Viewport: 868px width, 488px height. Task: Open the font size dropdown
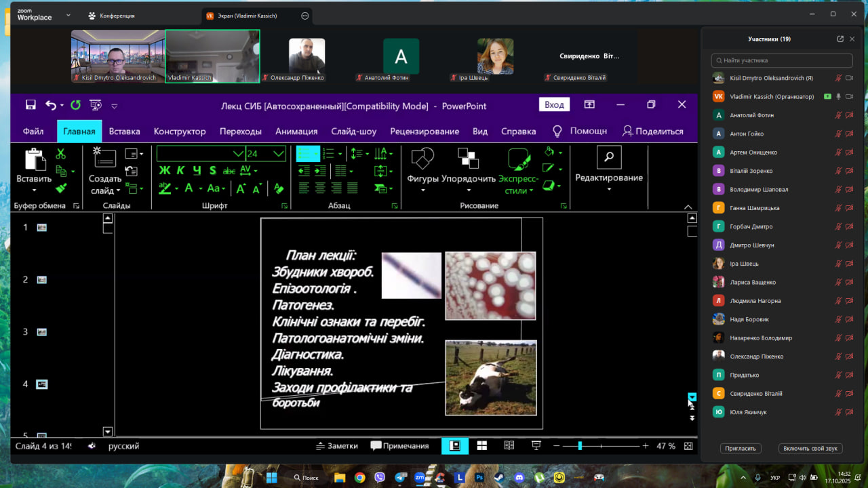coord(279,154)
